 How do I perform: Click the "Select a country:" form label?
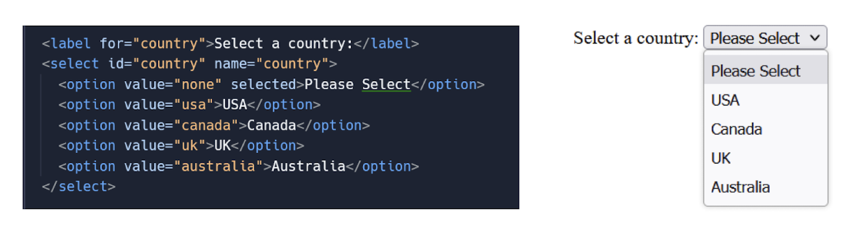tap(636, 38)
